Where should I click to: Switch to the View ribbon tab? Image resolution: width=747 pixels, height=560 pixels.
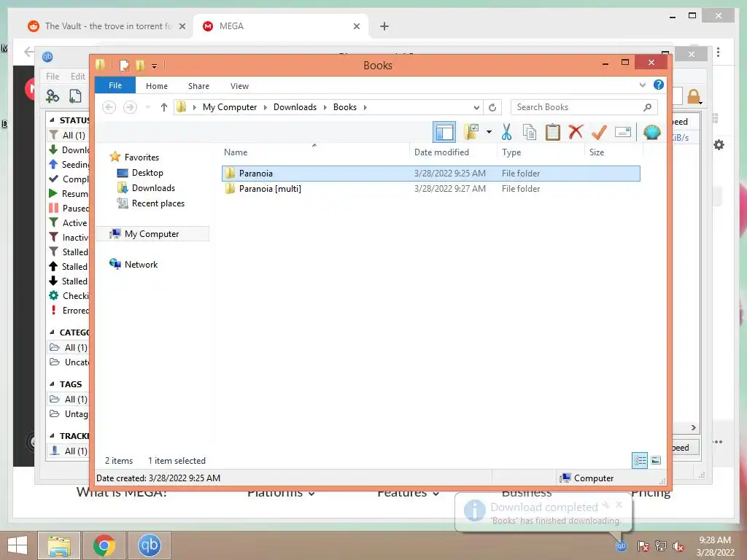pyautogui.click(x=239, y=86)
